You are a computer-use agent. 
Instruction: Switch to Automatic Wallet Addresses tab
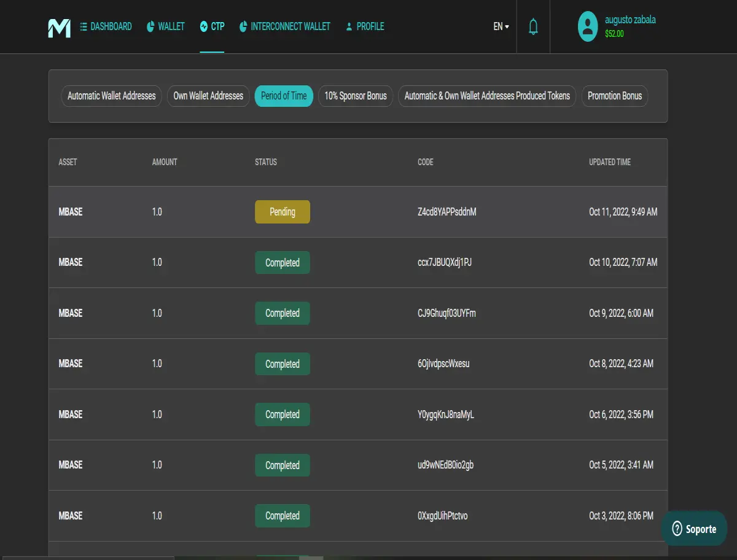112,96
